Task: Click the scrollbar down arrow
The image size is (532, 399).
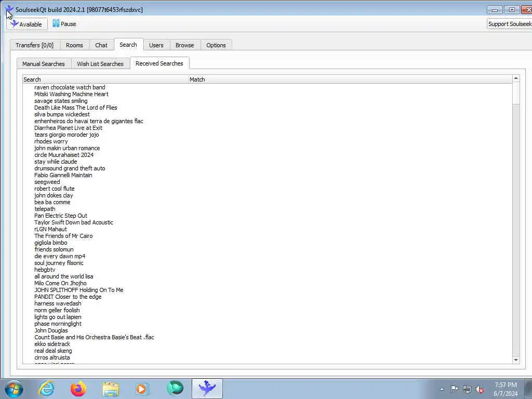Action: click(x=516, y=360)
